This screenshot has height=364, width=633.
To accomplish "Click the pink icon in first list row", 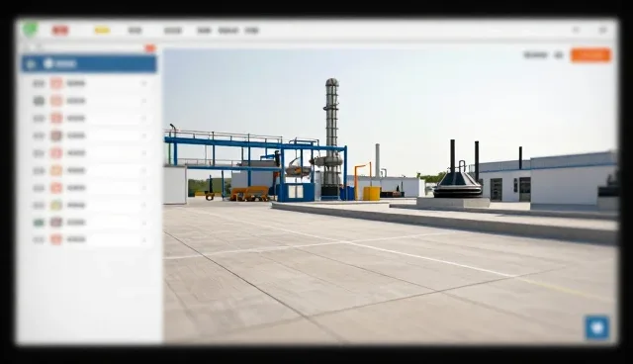I will pos(56,83).
